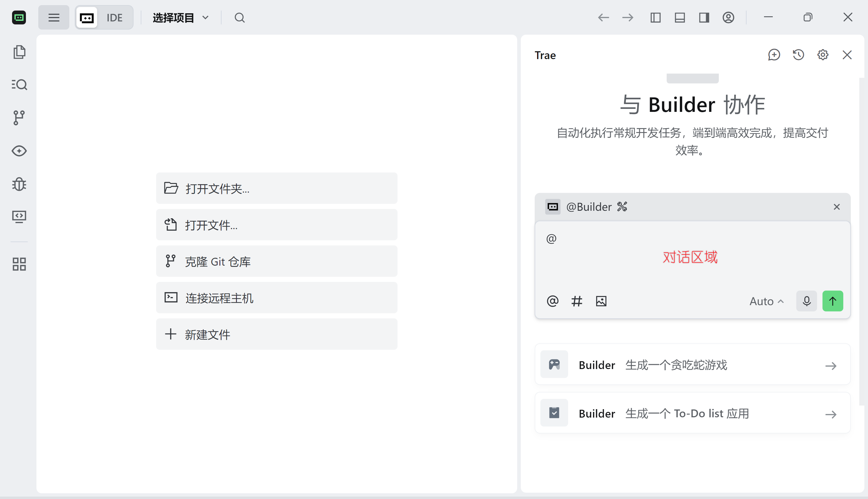Click the microphone voice input button
The height and width of the screenshot is (499, 868).
[x=807, y=301]
